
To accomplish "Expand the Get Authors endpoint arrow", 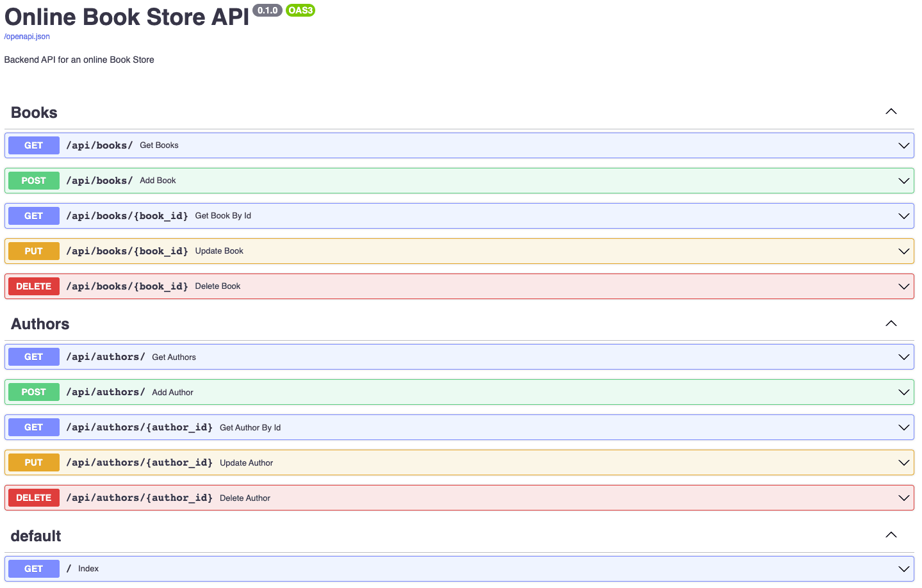I will pos(904,357).
